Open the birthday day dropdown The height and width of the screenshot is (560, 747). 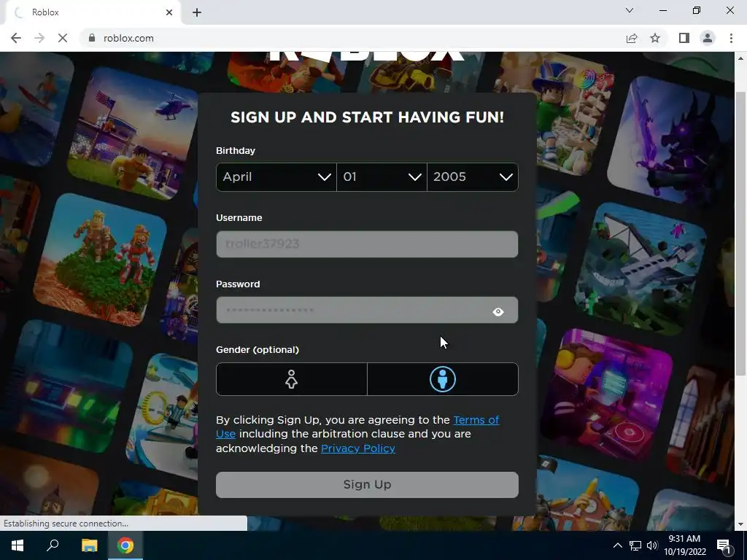pos(382,177)
